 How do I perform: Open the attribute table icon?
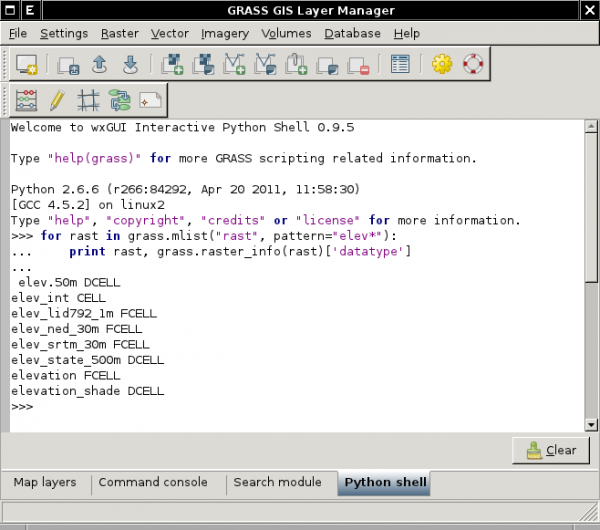tap(400, 65)
